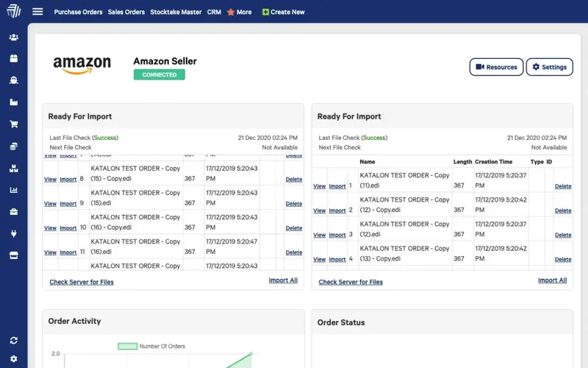Open the plug integrations icon
The width and height of the screenshot is (588, 368).
point(13,234)
